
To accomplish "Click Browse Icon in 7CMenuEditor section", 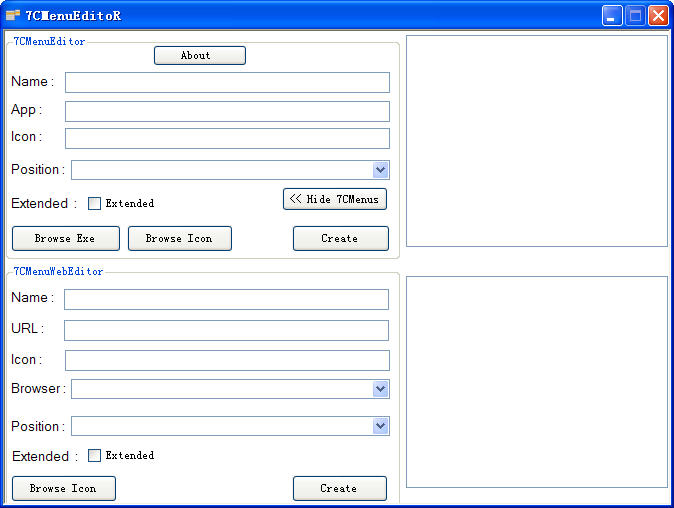I will click(179, 239).
